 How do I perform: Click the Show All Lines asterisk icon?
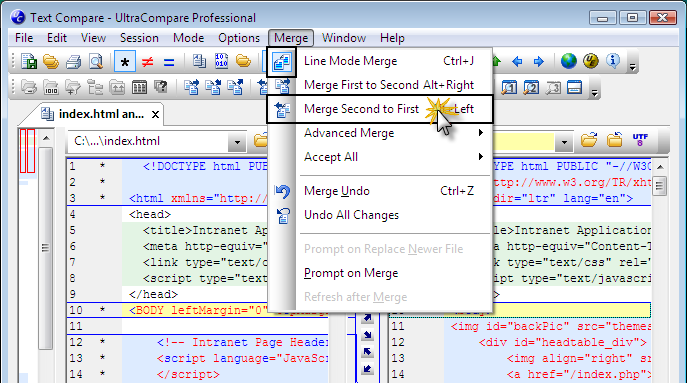125,62
